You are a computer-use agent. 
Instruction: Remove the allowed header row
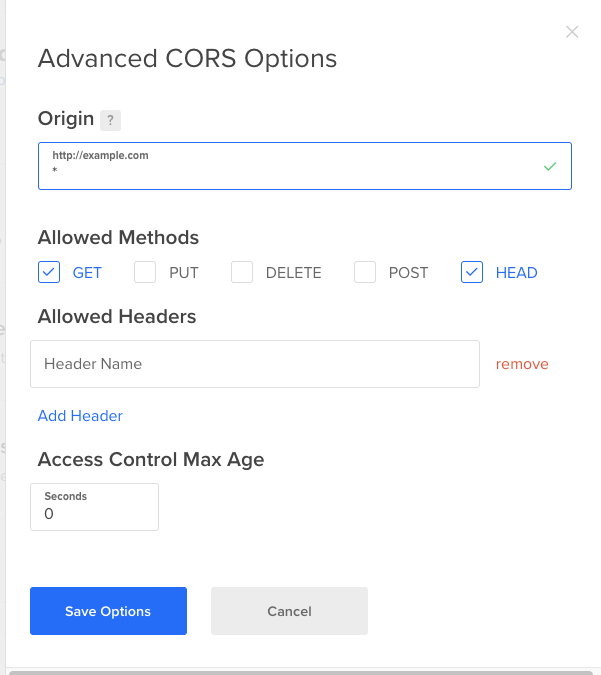pos(522,364)
